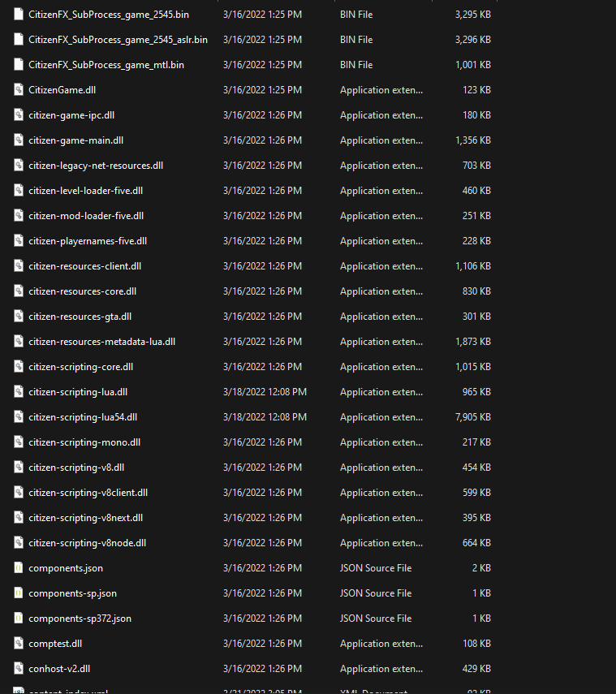Select the citizen-game-ipc.dll file name
The height and width of the screenshot is (694, 616).
click(x=71, y=115)
